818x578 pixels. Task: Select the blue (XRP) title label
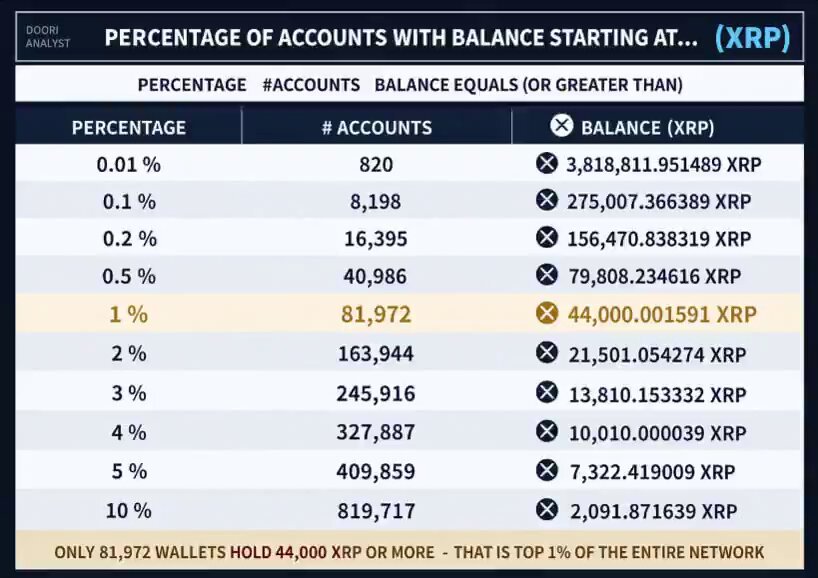(753, 38)
